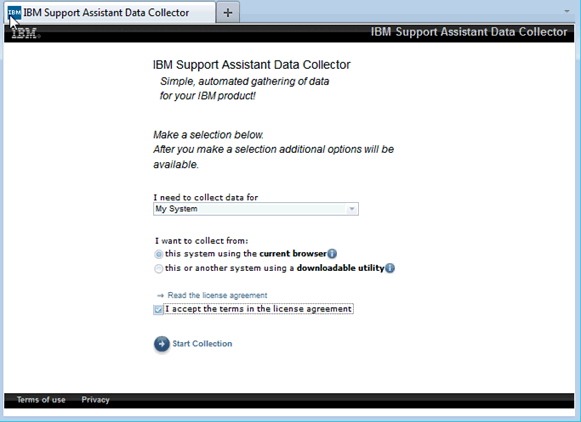
Task: Click the IBM logo in the header
Action: [x=25, y=33]
